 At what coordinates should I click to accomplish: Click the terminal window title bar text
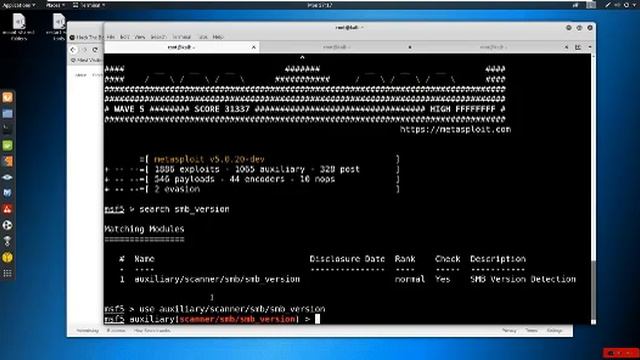349,27
